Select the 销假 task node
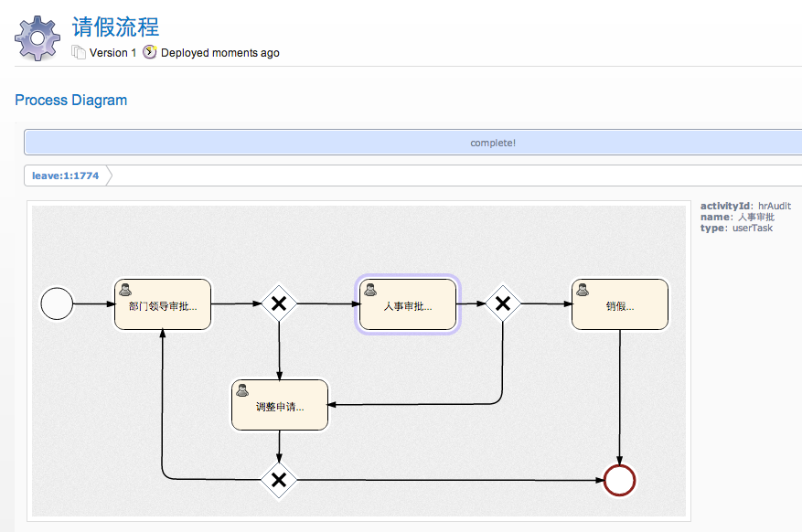 [620, 305]
